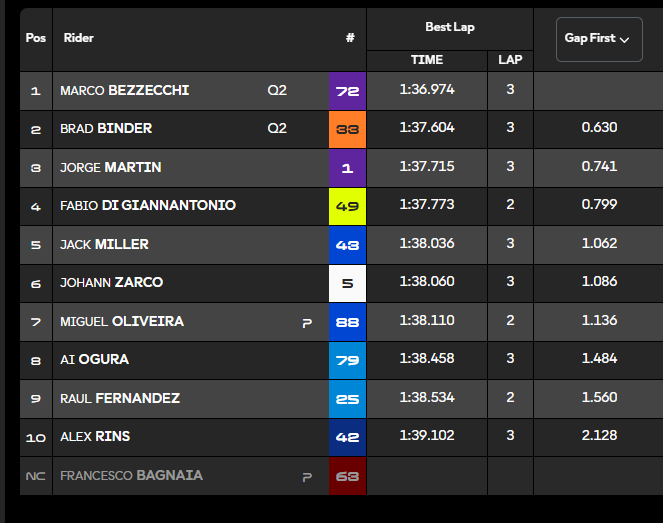Click the pit icon next to Miguel Oliveira
The width and height of the screenshot is (663, 523).
tap(307, 323)
